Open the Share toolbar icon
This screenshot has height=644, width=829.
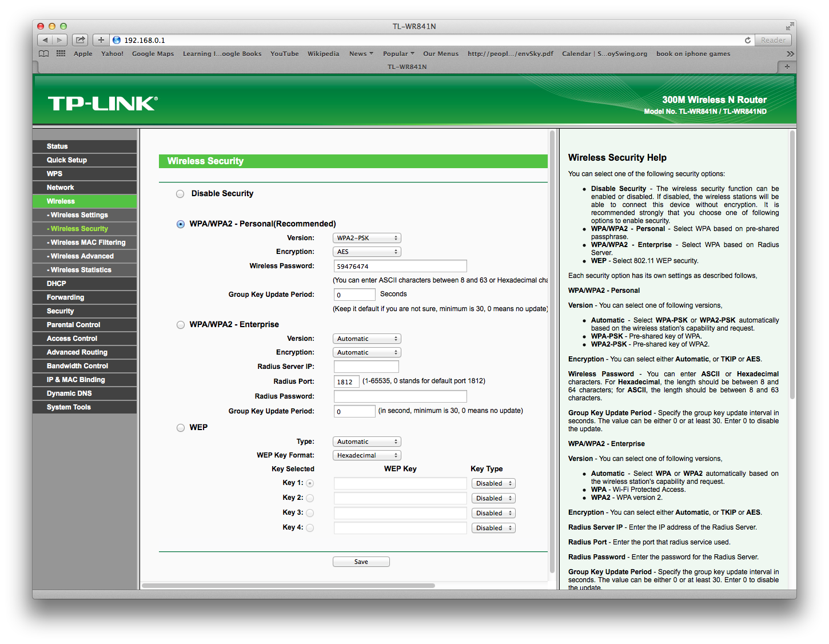coord(81,40)
